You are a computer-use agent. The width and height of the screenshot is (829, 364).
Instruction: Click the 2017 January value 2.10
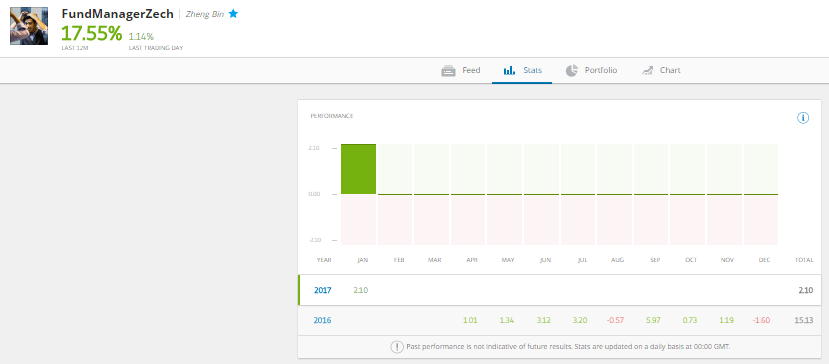coord(361,290)
